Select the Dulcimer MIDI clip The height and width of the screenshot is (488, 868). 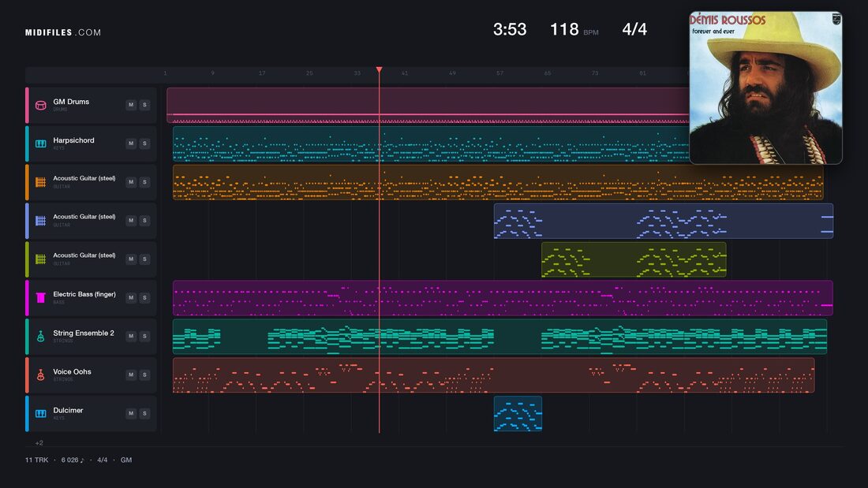[518, 413]
